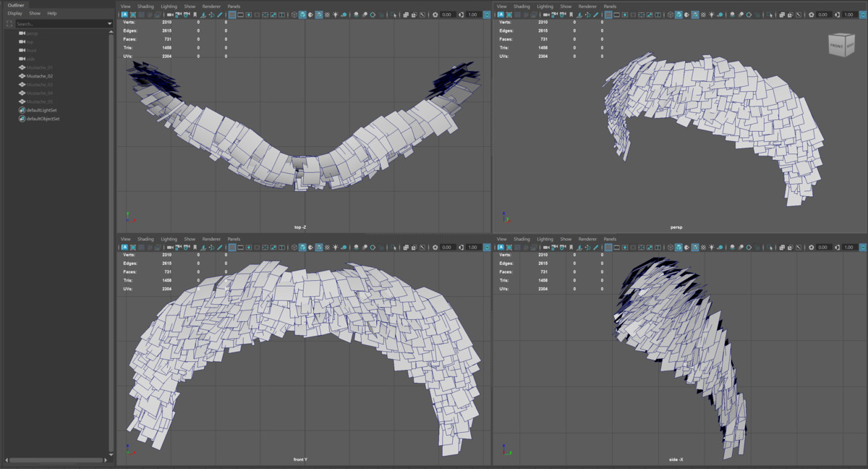The width and height of the screenshot is (868, 469).
Task: Click the exposure value field in the top -Z panel
Action: (x=446, y=14)
